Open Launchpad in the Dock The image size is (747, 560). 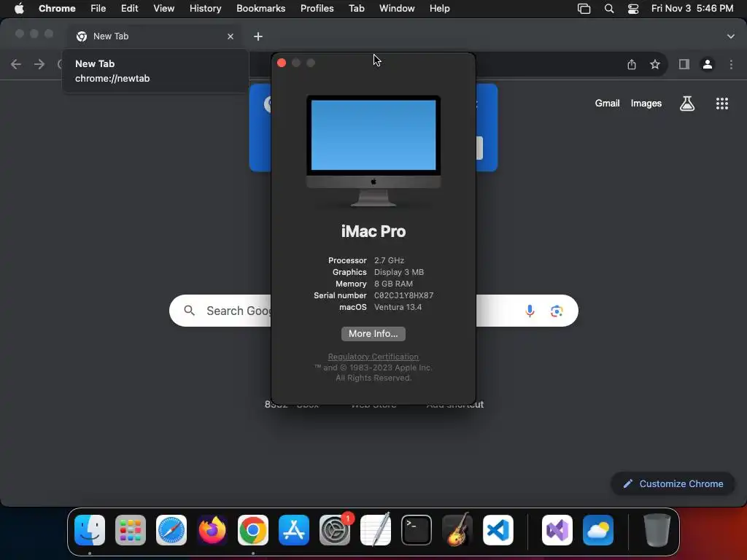(x=131, y=530)
